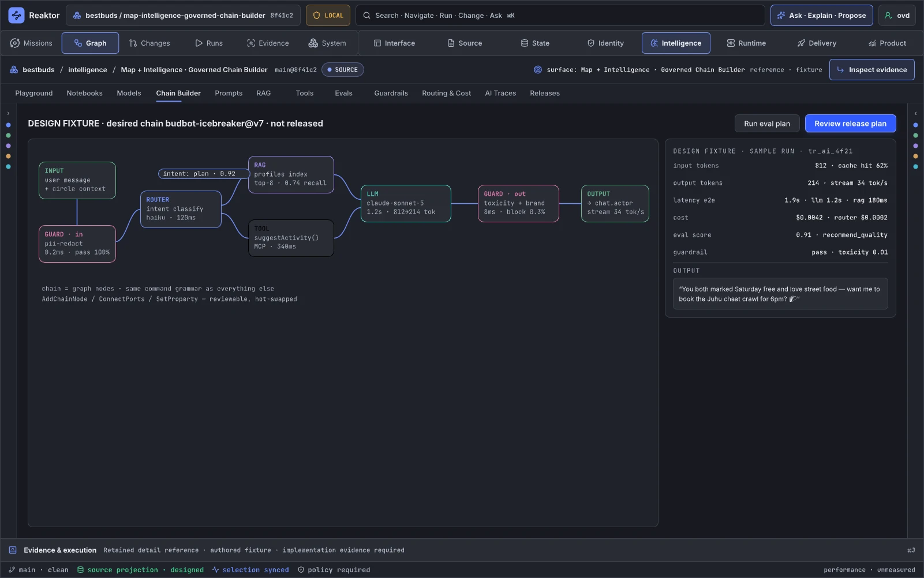Open the Evidence view
The width and height of the screenshot is (924, 578).
(x=268, y=43)
